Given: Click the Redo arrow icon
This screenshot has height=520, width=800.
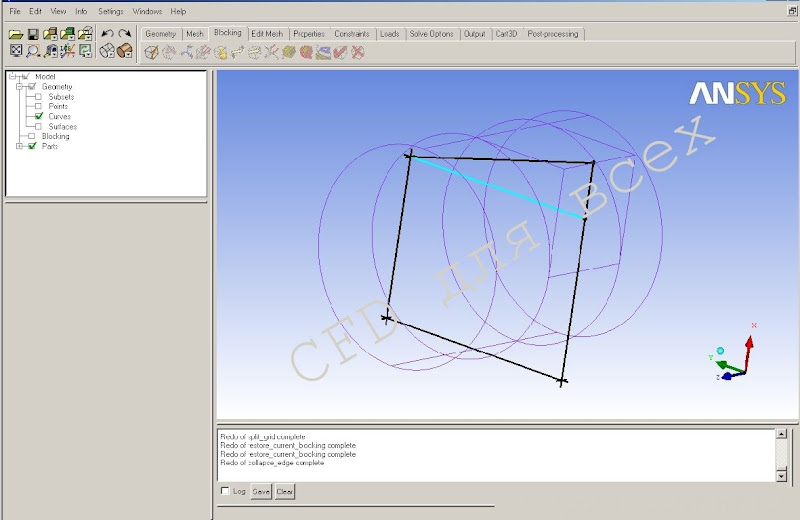Looking at the screenshot, I should (124, 34).
